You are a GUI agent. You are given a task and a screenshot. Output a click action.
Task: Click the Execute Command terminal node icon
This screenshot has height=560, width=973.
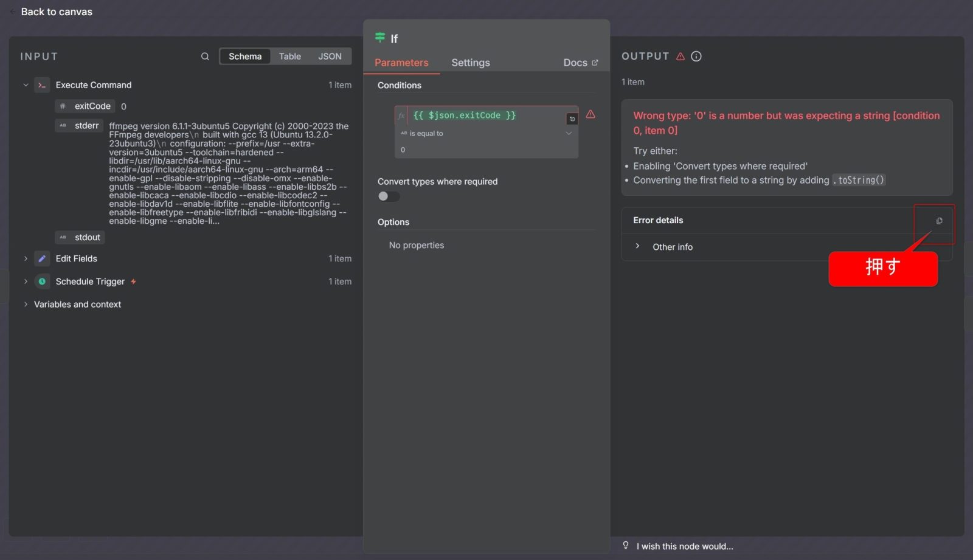[42, 85]
